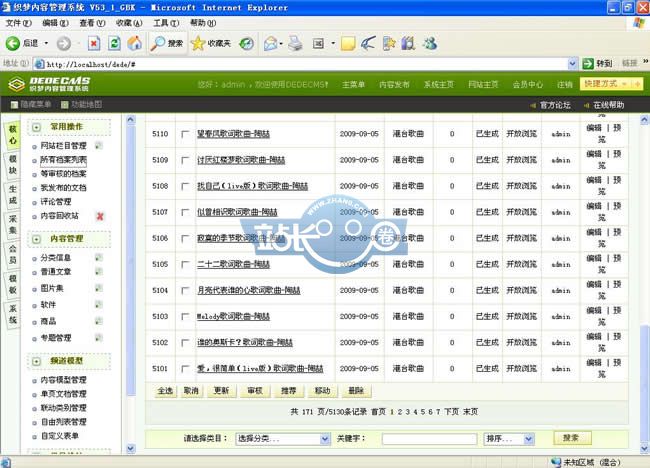Open the 编辑 menu

(x=55, y=23)
